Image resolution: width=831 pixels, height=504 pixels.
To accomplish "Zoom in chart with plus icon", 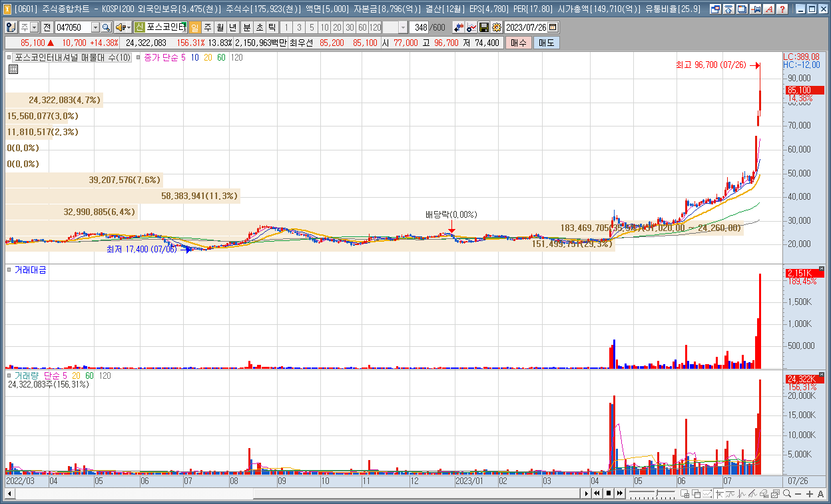I will point(809,493).
